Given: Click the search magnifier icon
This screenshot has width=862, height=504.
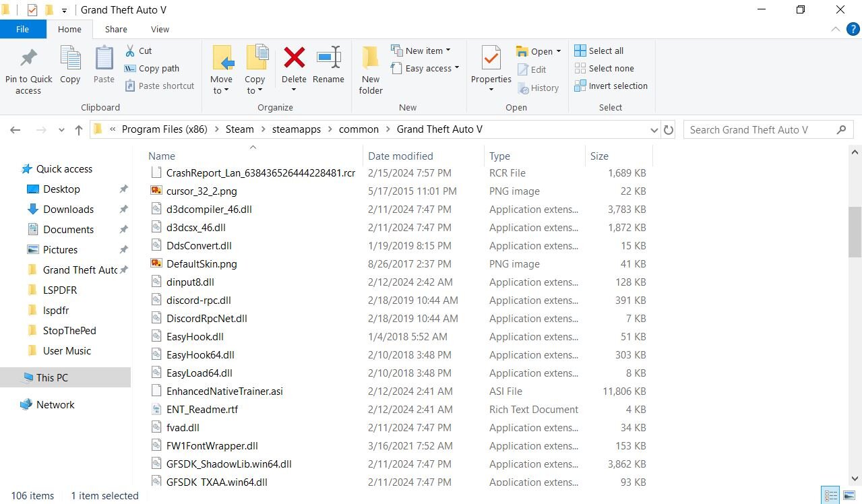Looking at the screenshot, I should pos(841,129).
